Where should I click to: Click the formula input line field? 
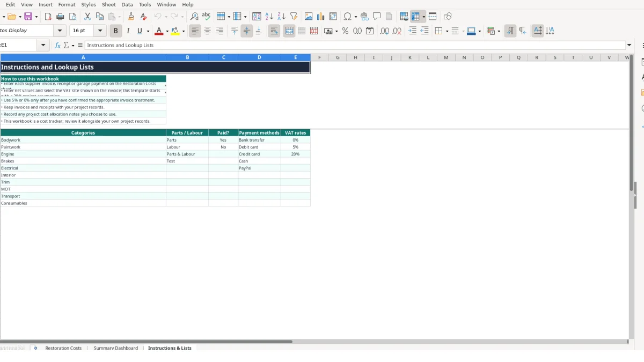pyautogui.click(x=355, y=46)
